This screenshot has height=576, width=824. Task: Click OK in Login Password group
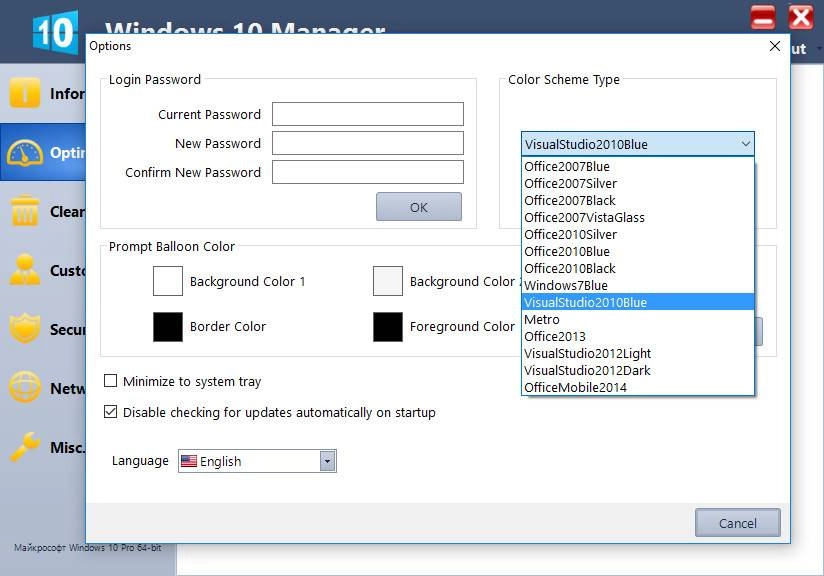pos(419,207)
